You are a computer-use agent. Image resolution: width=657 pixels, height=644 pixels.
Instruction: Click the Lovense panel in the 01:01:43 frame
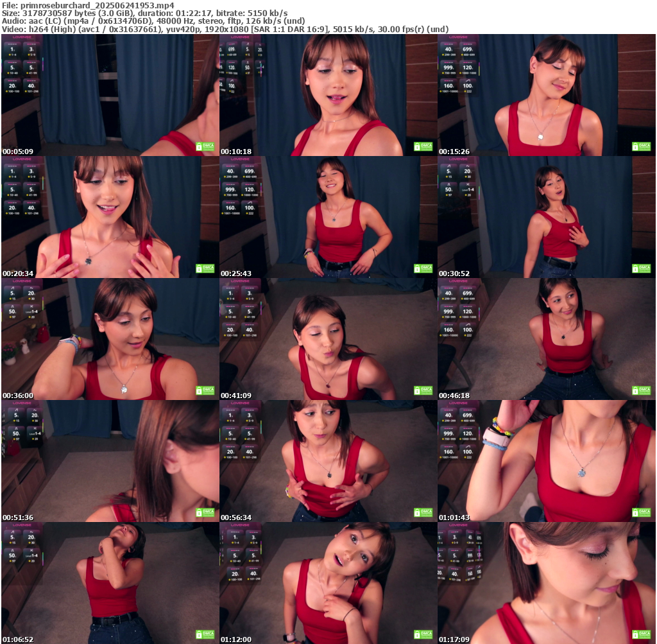(458, 431)
